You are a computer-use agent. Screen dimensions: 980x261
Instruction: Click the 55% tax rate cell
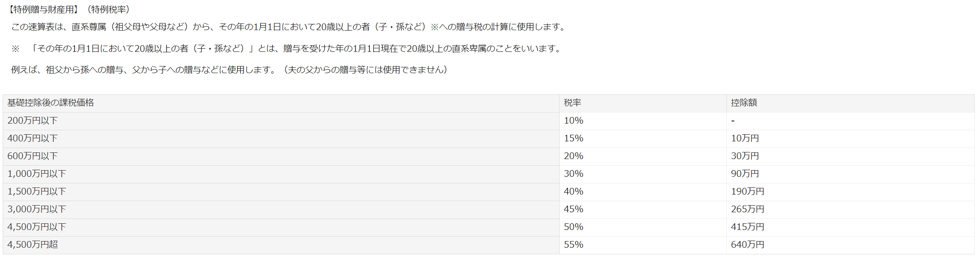point(573,245)
